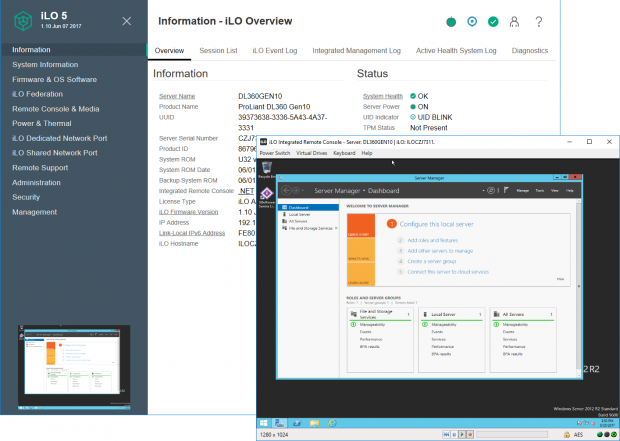Image resolution: width=620 pixels, height=441 pixels.
Task: Select Firmware & OS Software in sidebar
Action: pos(54,79)
